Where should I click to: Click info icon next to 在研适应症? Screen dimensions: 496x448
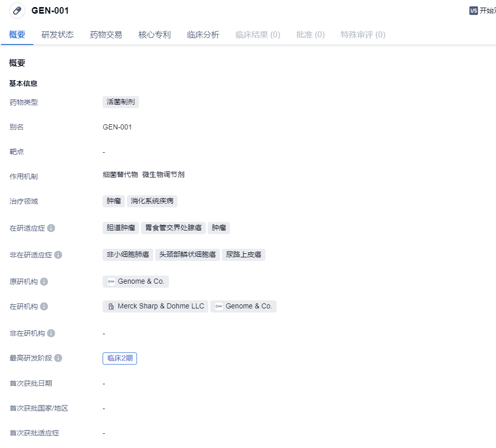coord(51,228)
